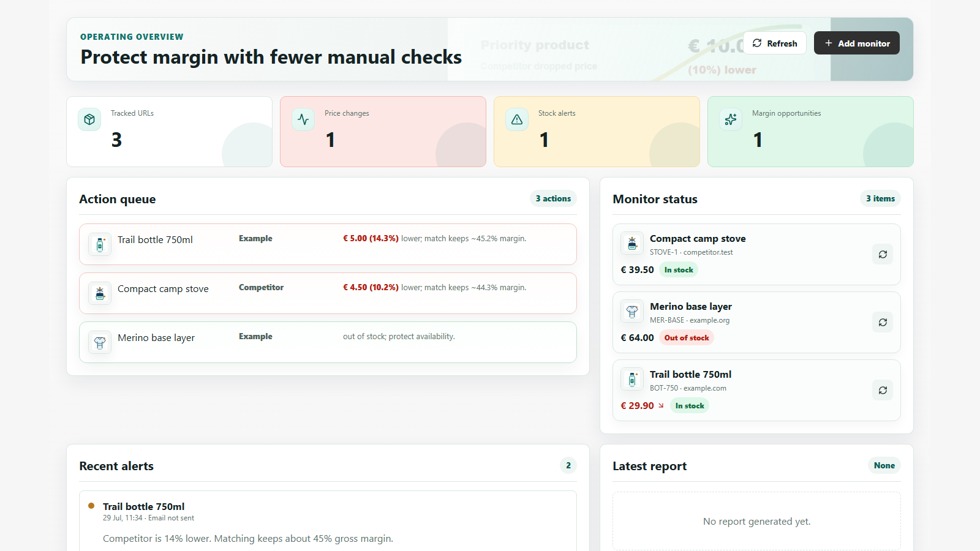Click 'No report generated yet.' placeholder
980x551 pixels.
(756, 522)
